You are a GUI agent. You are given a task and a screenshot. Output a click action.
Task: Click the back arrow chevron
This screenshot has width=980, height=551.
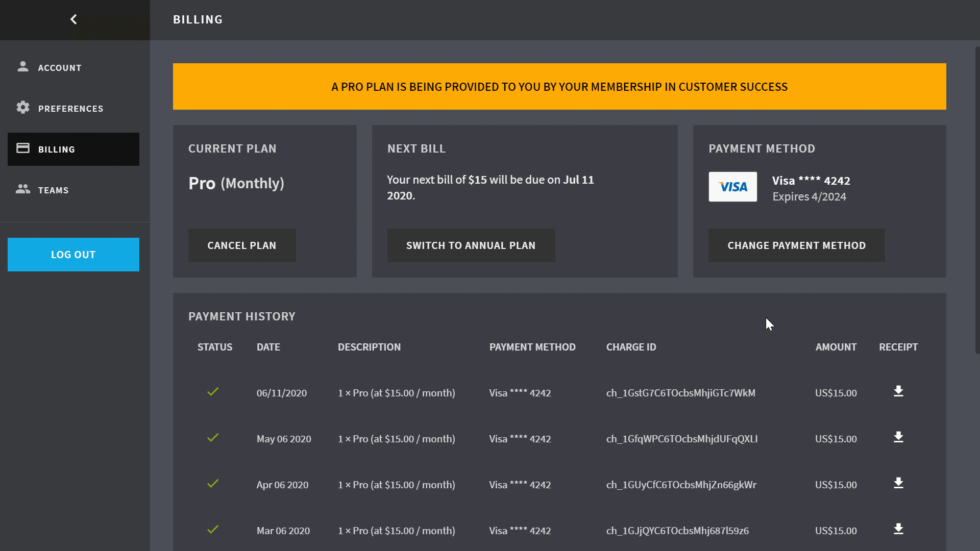(x=73, y=19)
